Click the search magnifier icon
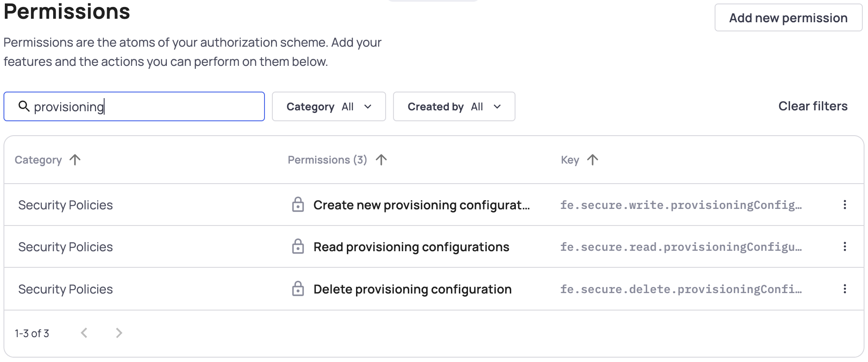 pyautogui.click(x=24, y=106)
